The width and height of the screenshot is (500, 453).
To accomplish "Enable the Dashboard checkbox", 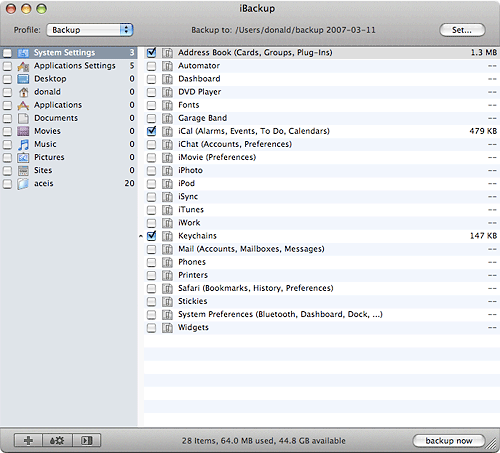I will 151,79.
